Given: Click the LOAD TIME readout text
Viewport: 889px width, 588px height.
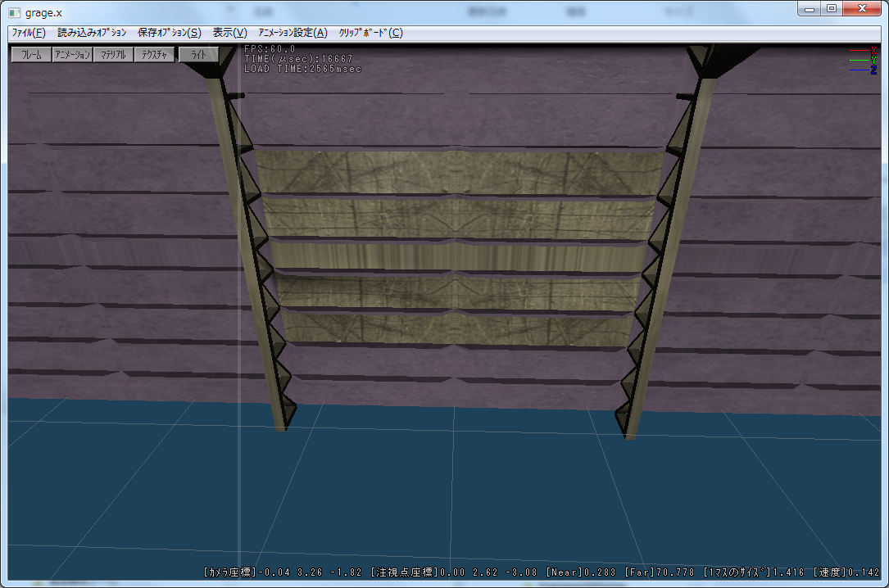Looking at the screenshot, I should 302,69.
